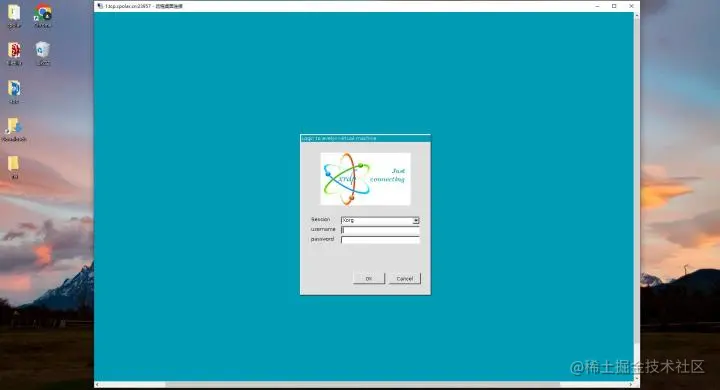Open the Recycle Bin desktop icon

[x=43, y=53]
